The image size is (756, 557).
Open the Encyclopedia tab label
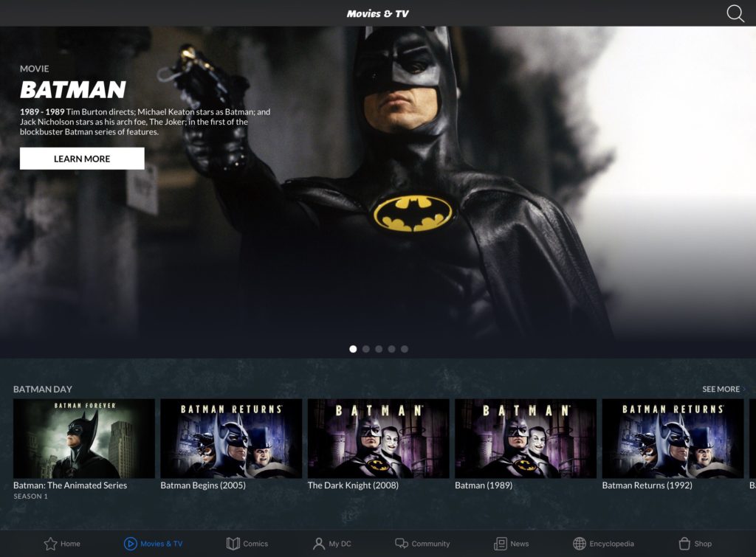(611, 544)
